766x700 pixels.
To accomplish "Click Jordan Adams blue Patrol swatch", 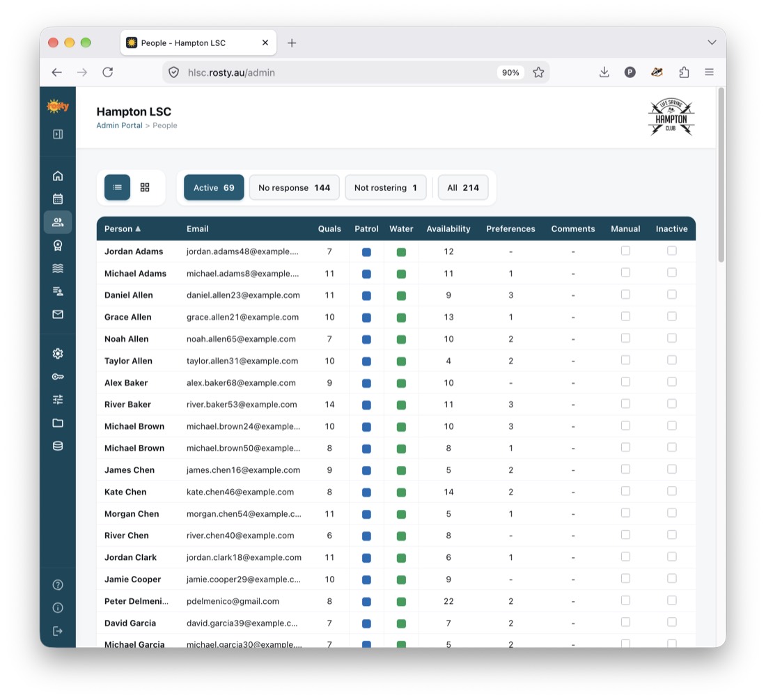I will click(x=366, y=252).
